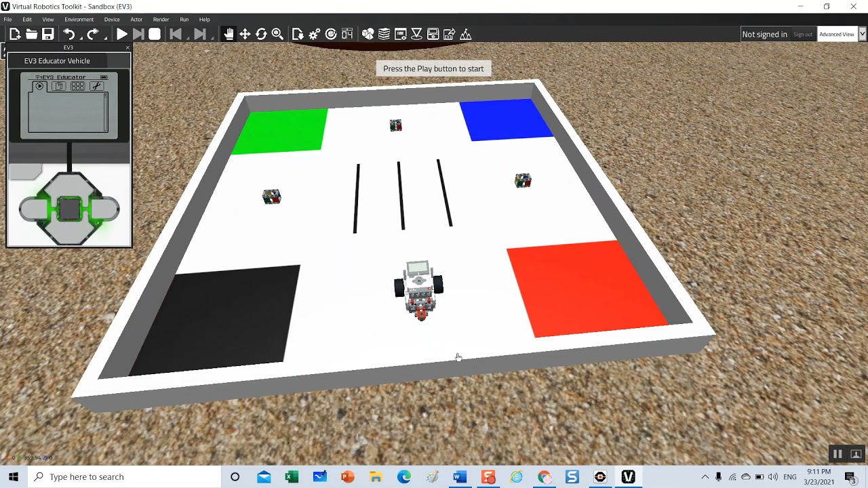The image size is (868, 488).
Task: Save the project with the floppy icon
Action: (x=47, y=34)
